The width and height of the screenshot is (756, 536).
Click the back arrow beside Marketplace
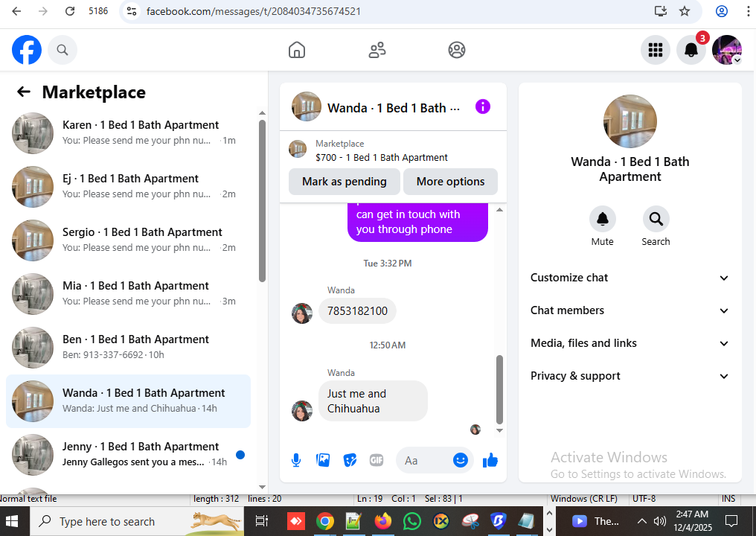coord(24,92)
